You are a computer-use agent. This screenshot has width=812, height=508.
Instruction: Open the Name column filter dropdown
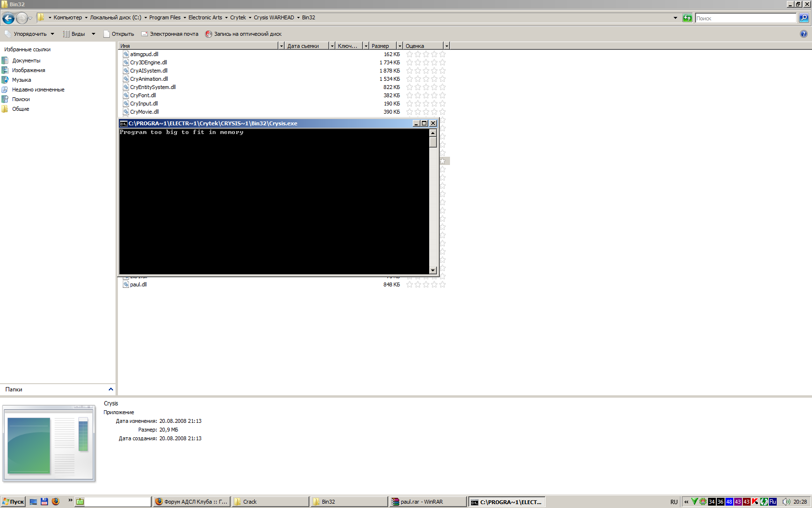click(281, 46)
